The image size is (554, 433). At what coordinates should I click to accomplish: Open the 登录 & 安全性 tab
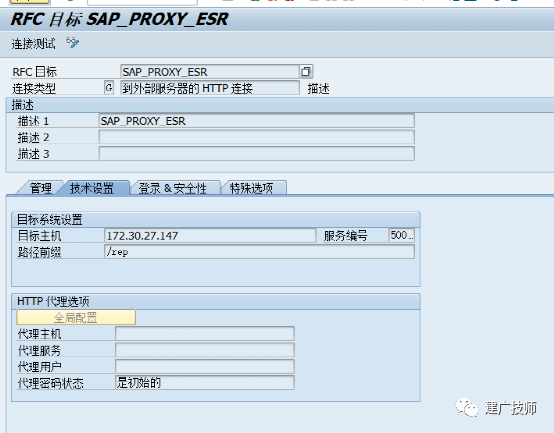coord(172,188)
